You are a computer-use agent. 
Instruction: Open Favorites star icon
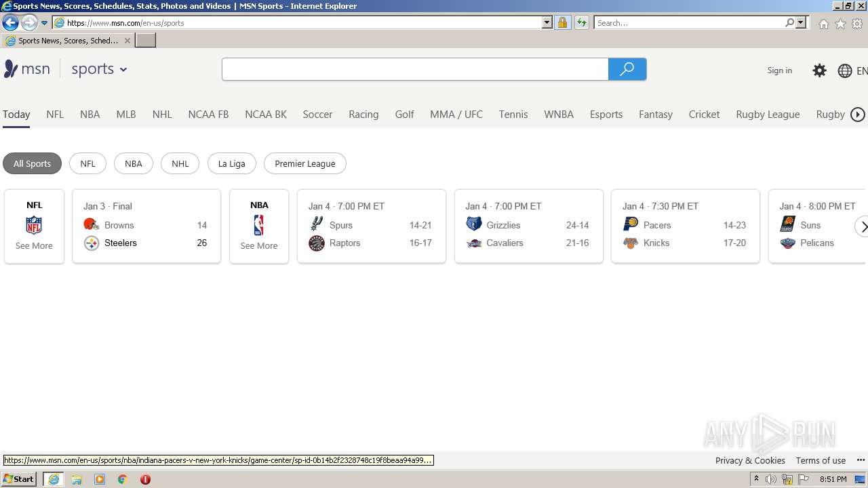coord(840,24)
